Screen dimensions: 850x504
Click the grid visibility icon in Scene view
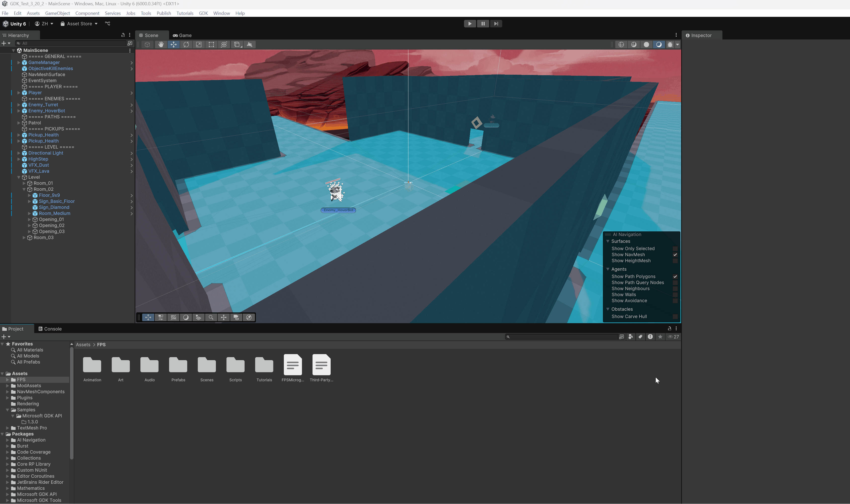pos(173,317)
